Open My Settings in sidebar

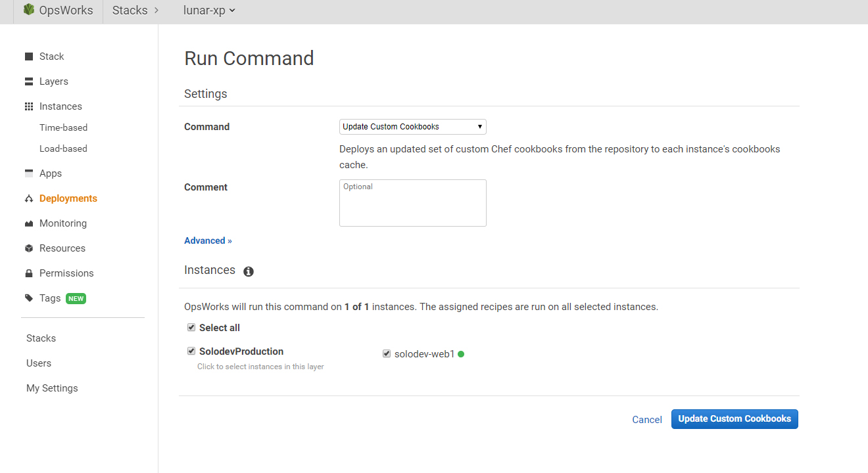[52, 388]
